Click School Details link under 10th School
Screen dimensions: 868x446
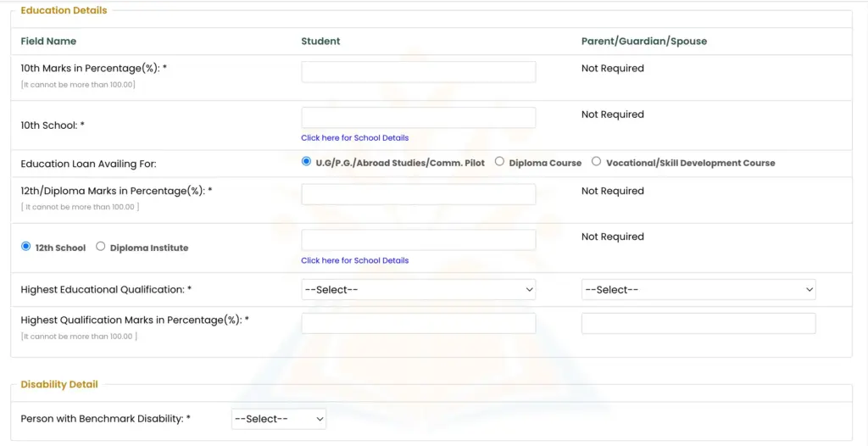[355, 138]
